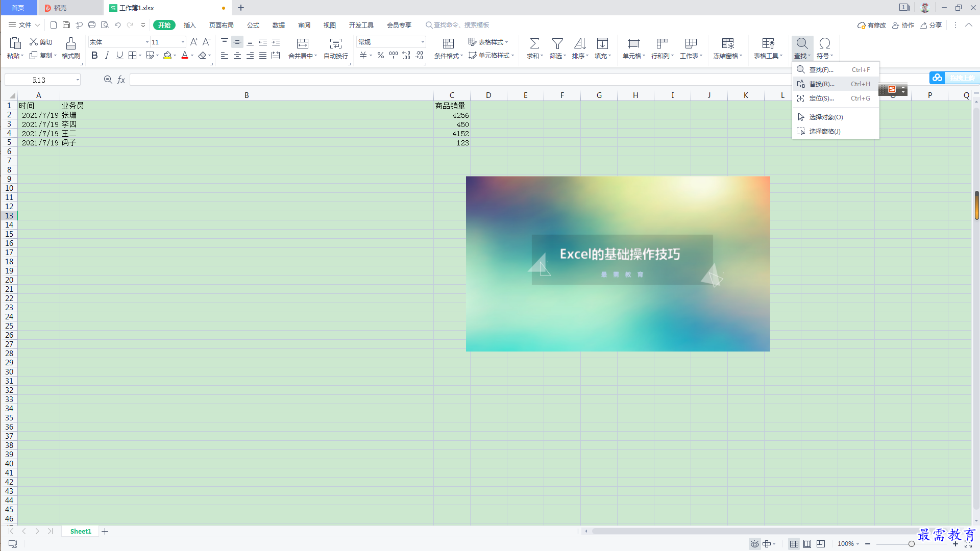Click the Cut scissors icon
This screenshot has width=980, height=551.
[34, 42]
